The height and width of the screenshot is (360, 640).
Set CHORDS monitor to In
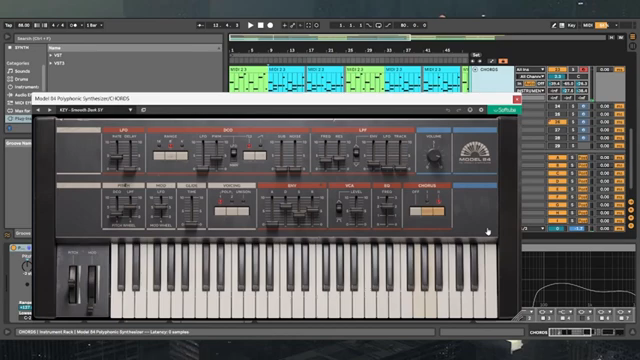(x=520, y=84)
